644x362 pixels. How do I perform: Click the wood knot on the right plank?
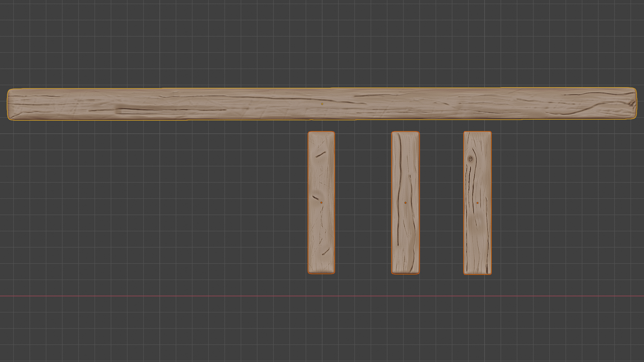point(471,159)
